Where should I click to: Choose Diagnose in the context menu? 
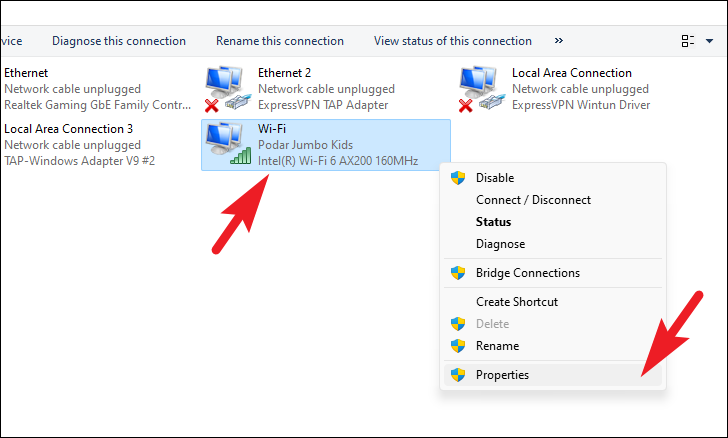[552, 244]
